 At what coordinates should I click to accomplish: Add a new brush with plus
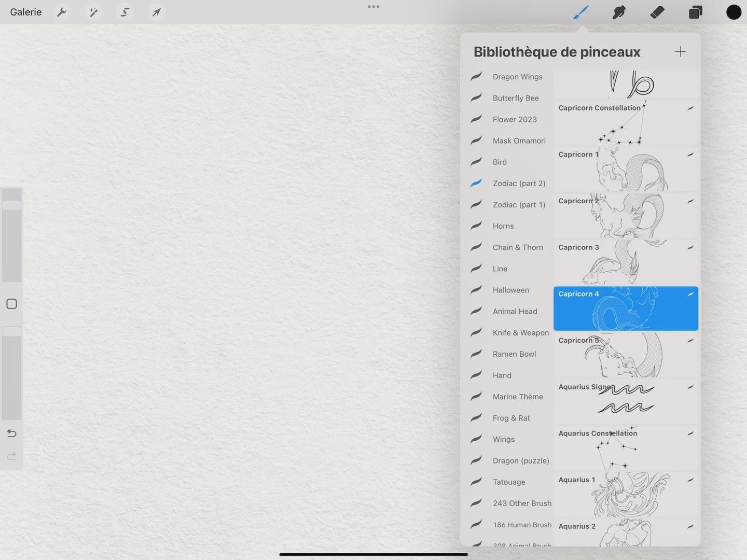click(x=680, y=51)
